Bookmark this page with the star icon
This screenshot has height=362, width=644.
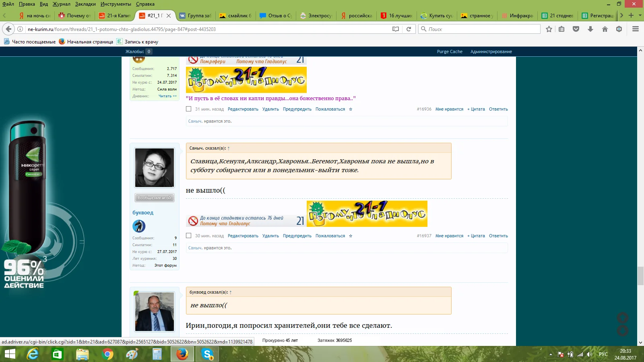[x=549, y=29]
